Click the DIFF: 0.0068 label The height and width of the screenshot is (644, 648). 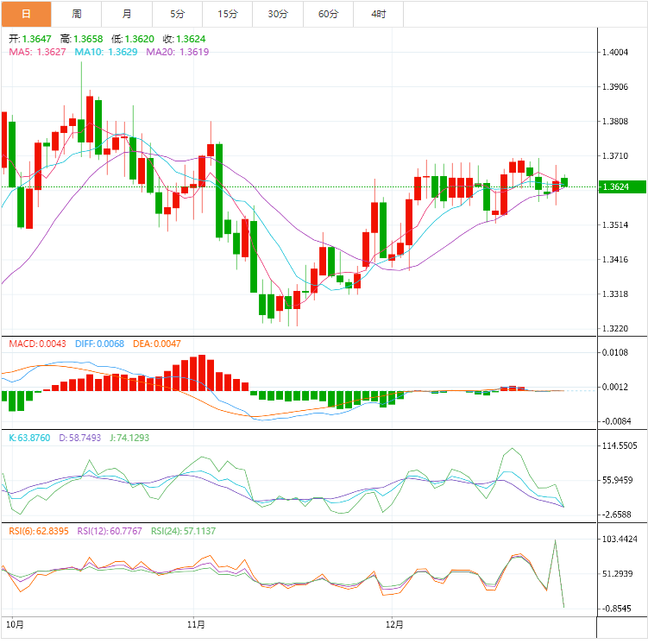click(x=99, y=344)
